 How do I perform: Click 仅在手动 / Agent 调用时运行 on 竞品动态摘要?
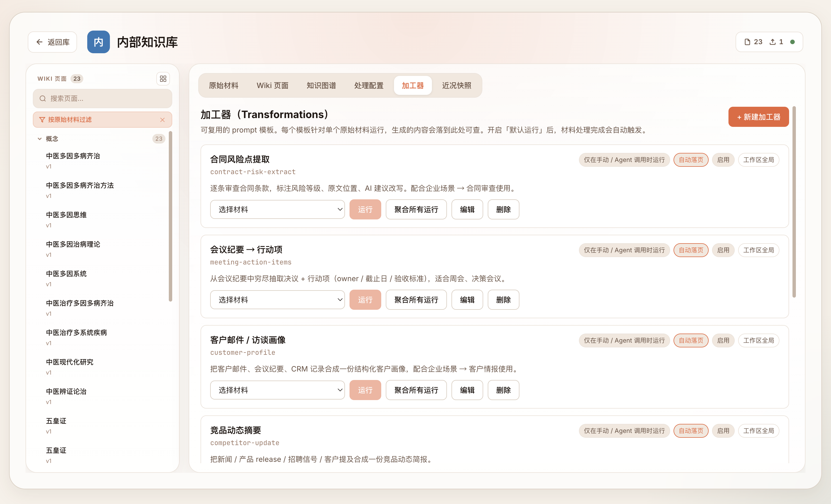pos(624,431)
